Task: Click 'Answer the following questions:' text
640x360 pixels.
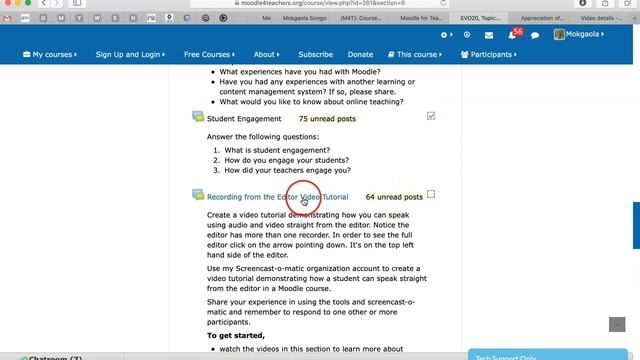Action: coord(263,137)
